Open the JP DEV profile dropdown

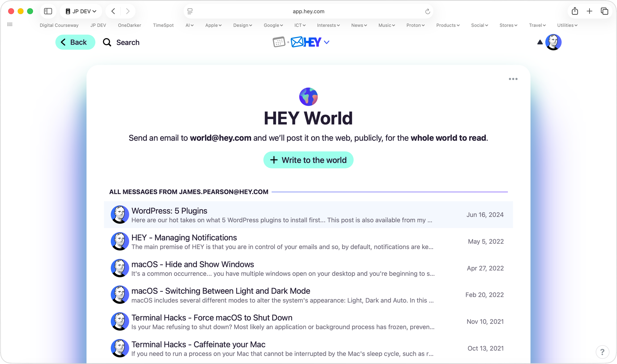tap(81, 11)
